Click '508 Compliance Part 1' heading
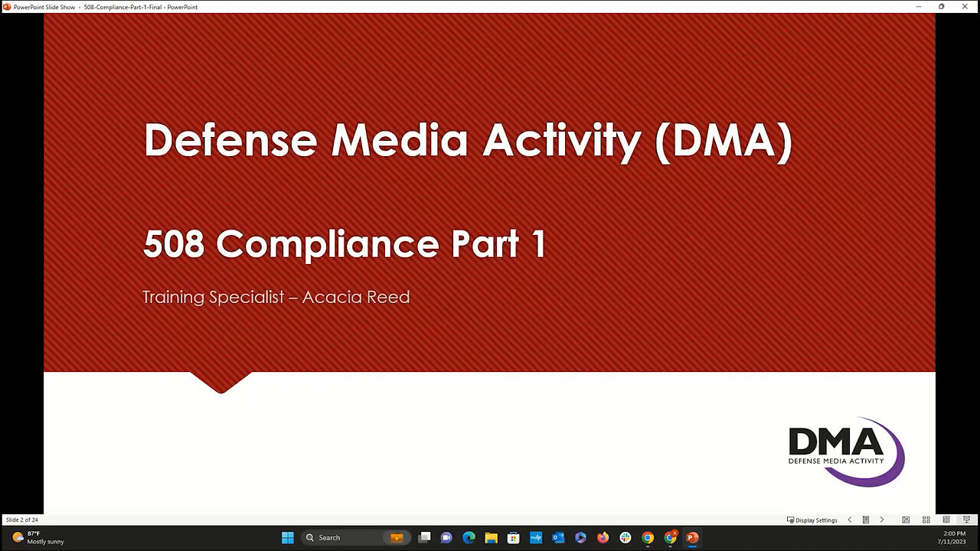 click(345, 244)
